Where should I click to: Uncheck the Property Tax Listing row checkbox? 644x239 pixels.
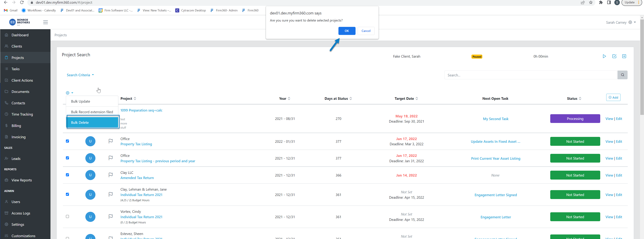[x=67, y=141]
